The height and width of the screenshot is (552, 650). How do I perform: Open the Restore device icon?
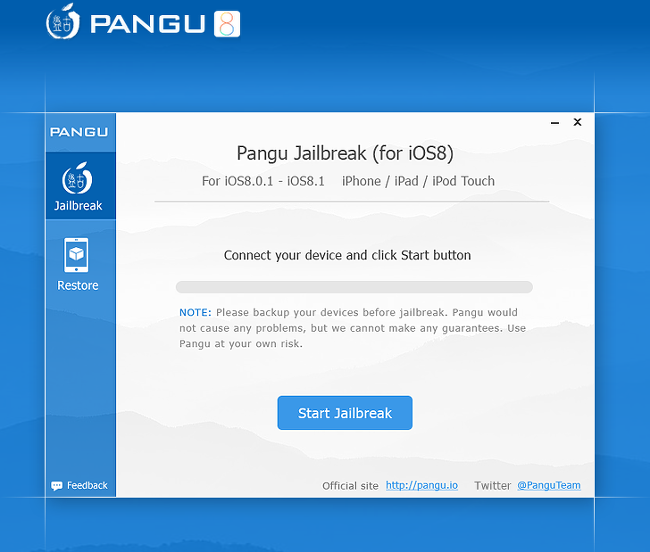click(x=76, y=255)
